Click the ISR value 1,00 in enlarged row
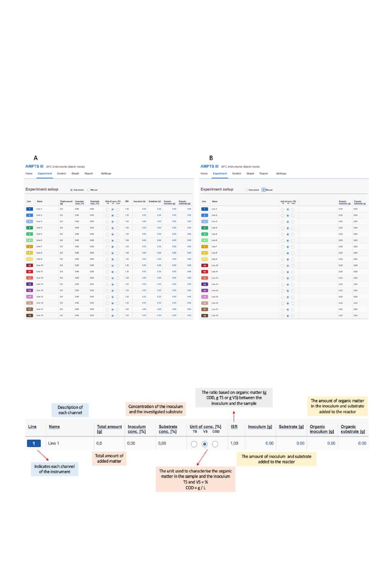392x582 pixels. coord(234,443)
